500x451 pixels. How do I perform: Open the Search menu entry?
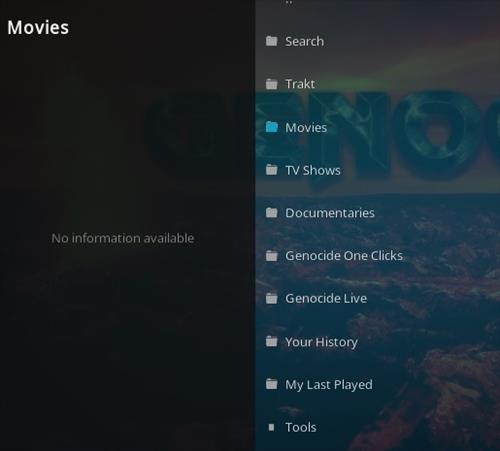pyautogui.click(x=304, y=41)
